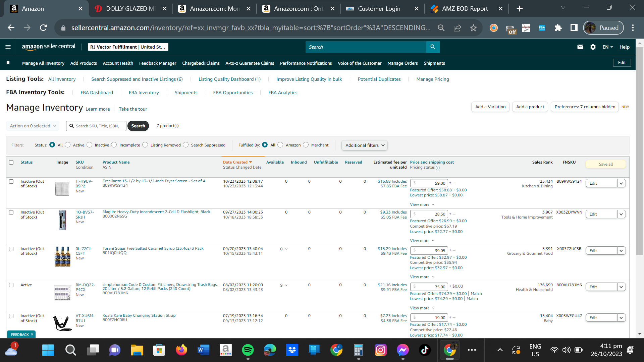The height and width of the screenshot is (362, 644).
Task: Launch TikTok from the taskbar
Action: [x=425, y=350]
